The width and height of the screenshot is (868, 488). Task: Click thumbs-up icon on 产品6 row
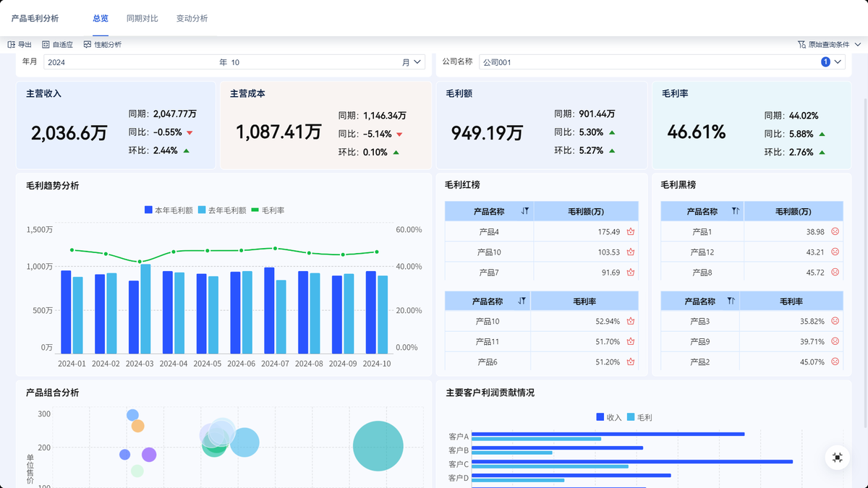pos(631,361)
